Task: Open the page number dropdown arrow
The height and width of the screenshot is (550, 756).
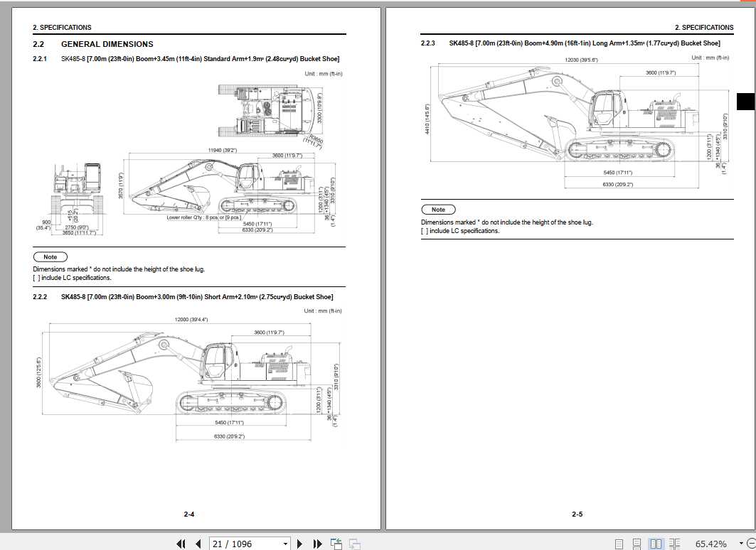Action: (x=285, y=544)
